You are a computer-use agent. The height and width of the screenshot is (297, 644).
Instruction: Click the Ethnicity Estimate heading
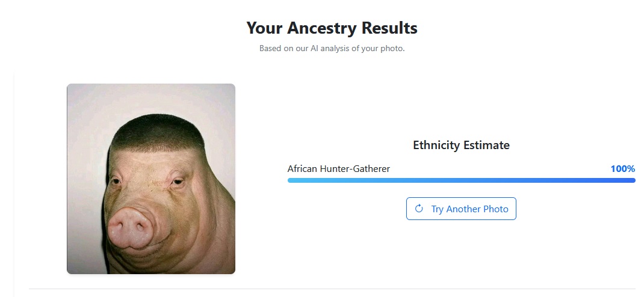pyautogui.click(x=461, y=145)
